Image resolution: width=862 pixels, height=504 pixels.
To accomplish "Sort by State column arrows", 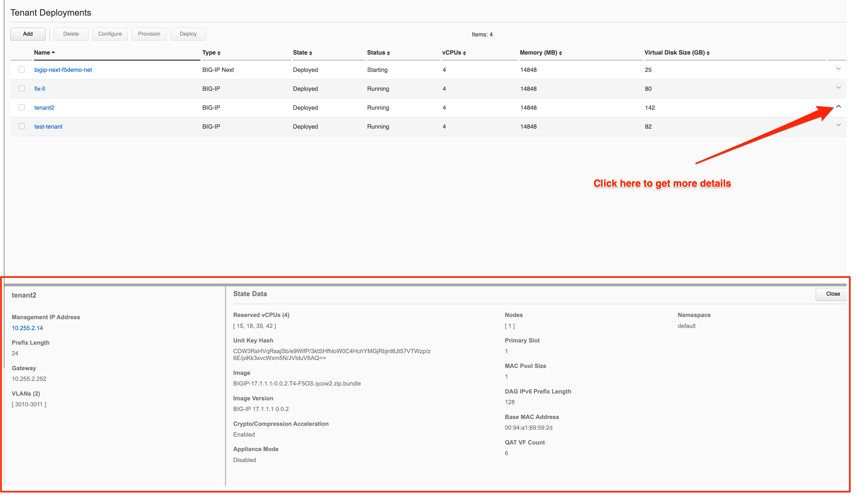I will pyautogui.click(x=311, y=53).
